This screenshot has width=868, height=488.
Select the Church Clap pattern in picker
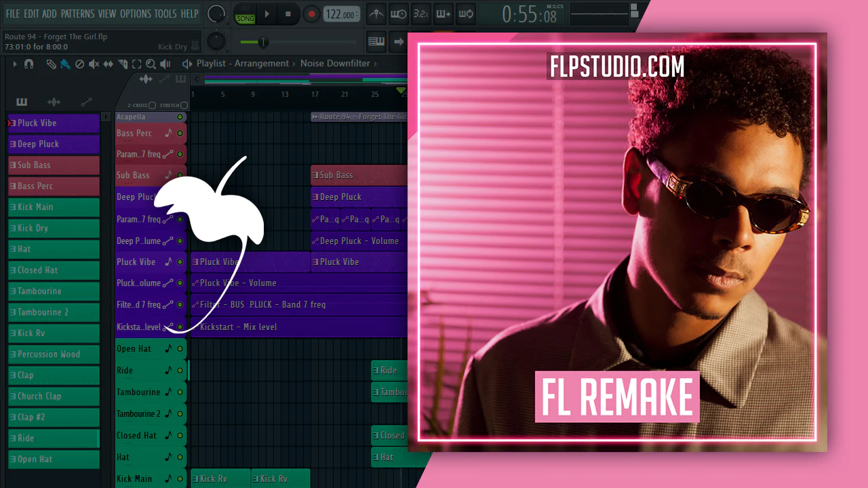coord(54,396)
